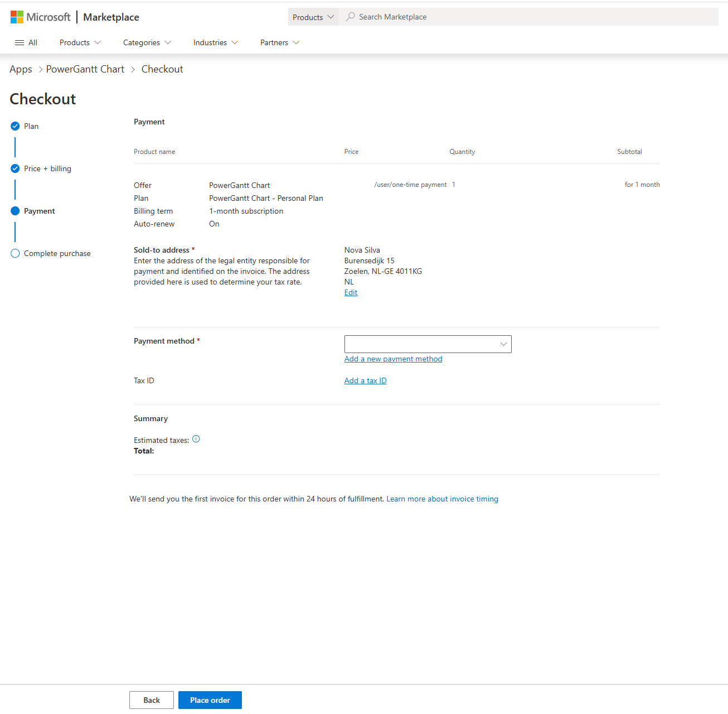Open the All hamburger menu
This screenshot has height=714, width=728.
click(26, 42)
